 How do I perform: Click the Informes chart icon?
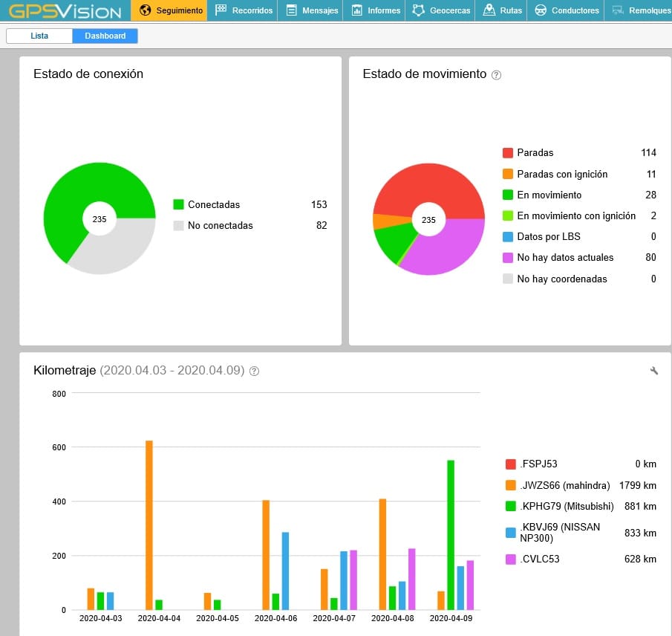pyautogui.click(x=357, y=10)
